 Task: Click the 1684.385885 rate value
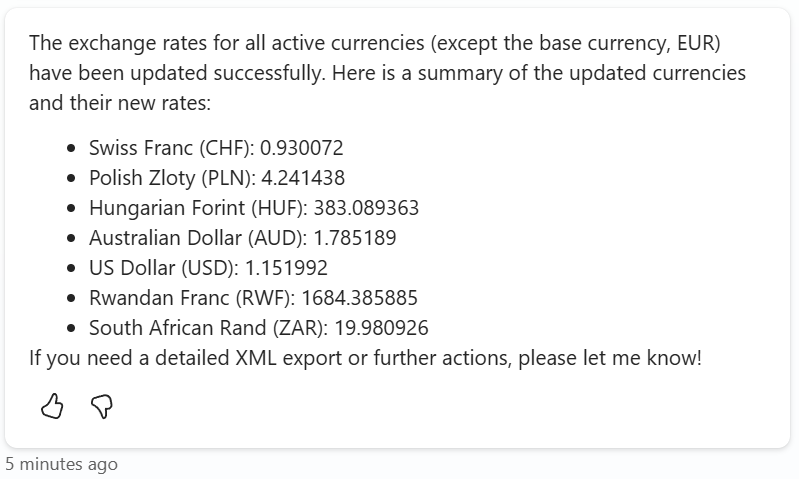pos(358,298)
